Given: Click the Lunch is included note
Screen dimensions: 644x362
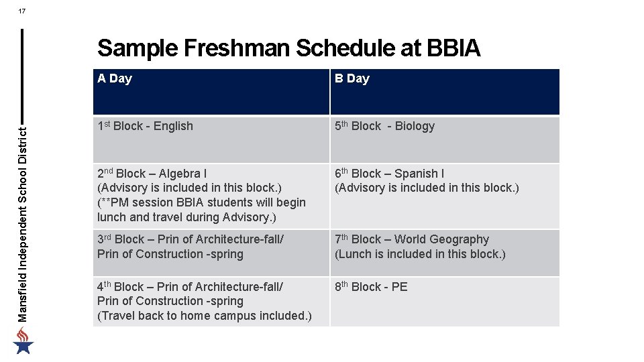Looking at the screenshot, I should coord(420,254).
